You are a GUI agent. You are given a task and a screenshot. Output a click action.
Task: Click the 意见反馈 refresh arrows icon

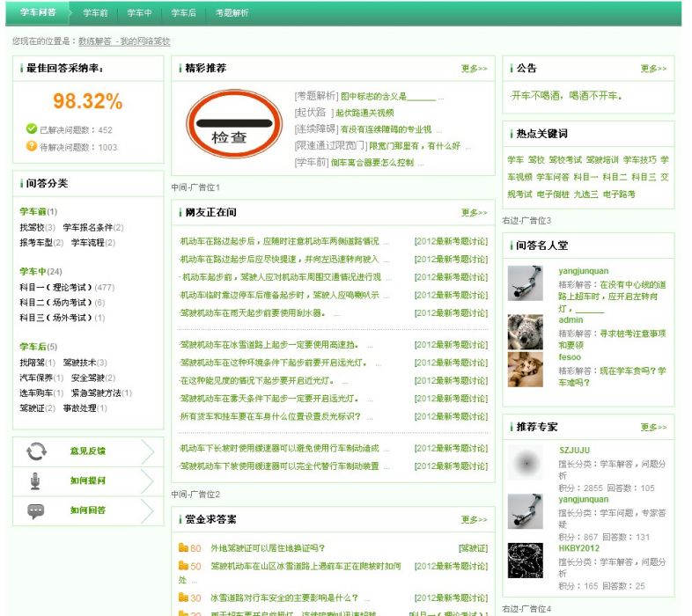coord(36,451)
